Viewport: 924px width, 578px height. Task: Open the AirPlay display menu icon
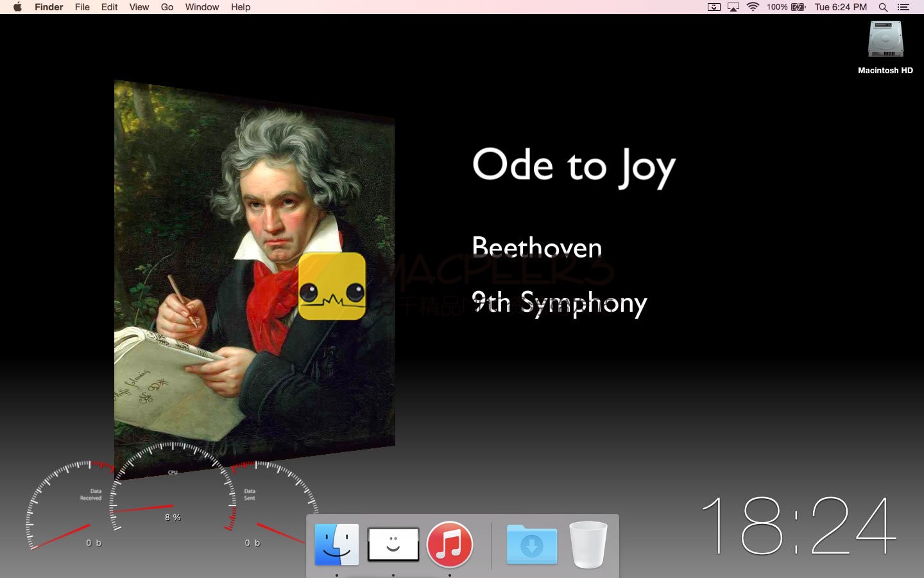(733, 7)
